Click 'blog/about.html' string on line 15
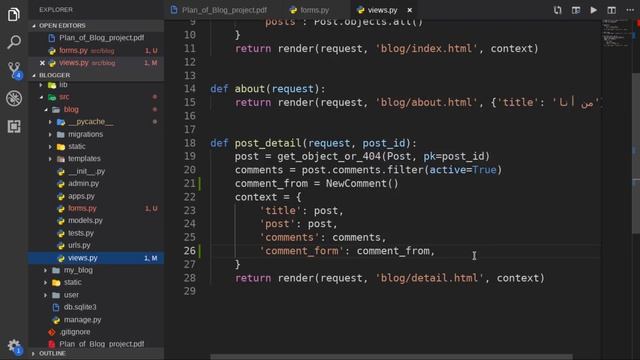Viewport: 640px width, 360px height. [427, 102]
